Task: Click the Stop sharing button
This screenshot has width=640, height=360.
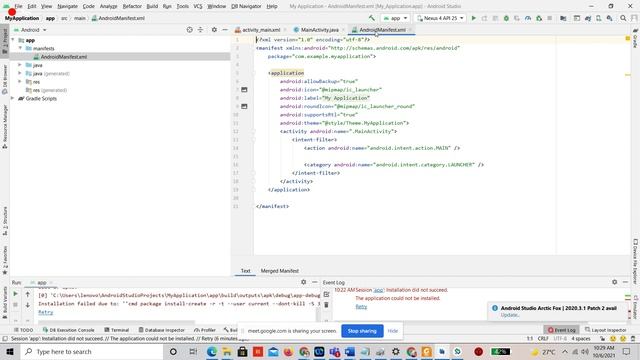Action: 362,331
